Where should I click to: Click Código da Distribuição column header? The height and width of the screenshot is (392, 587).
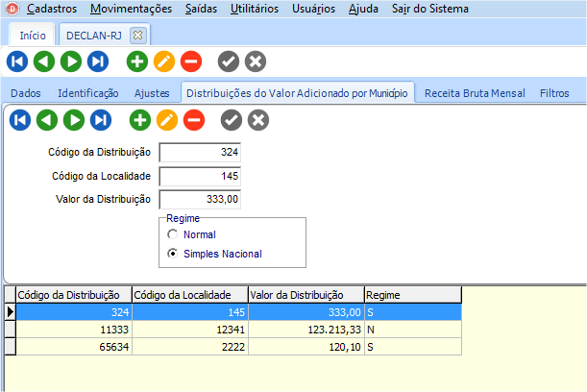[x=74, y=295]
